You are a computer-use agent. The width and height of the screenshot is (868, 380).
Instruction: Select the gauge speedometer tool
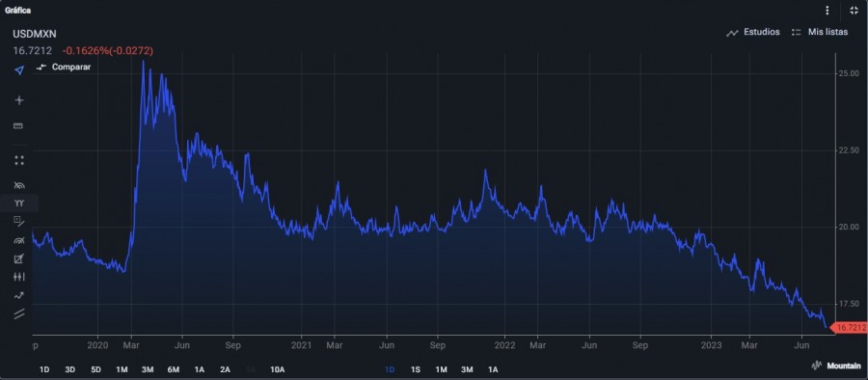click(x=19, y=240)
